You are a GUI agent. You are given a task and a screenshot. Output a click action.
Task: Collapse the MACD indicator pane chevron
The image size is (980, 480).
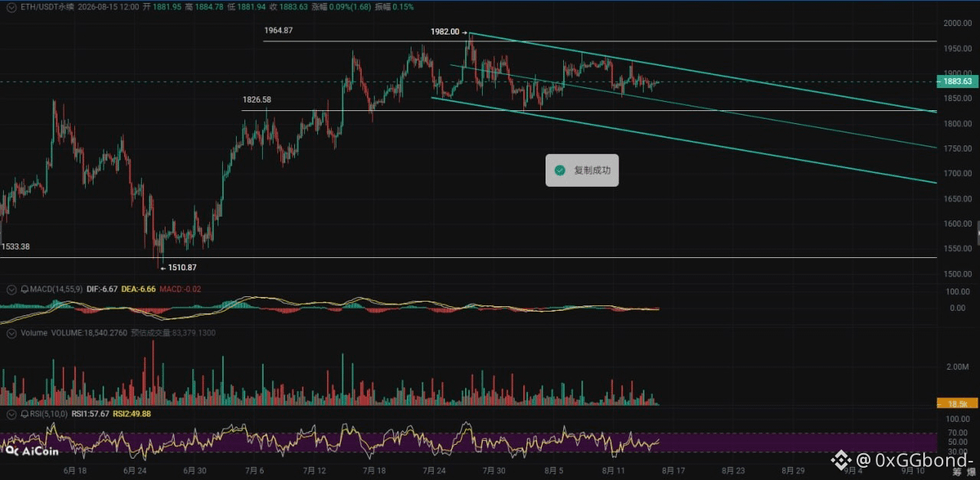tap(11, 290)
